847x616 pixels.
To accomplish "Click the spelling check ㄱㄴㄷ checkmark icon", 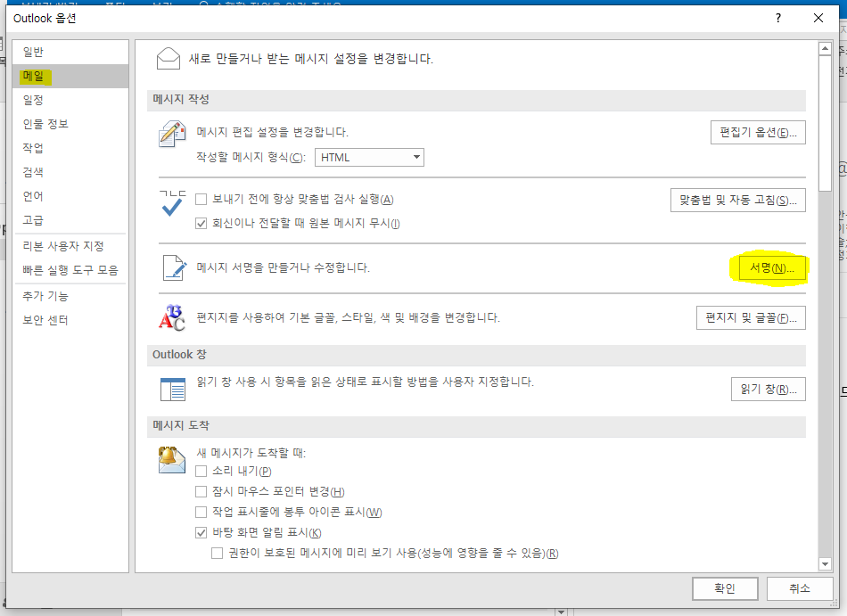I will [x=172, y=203].
